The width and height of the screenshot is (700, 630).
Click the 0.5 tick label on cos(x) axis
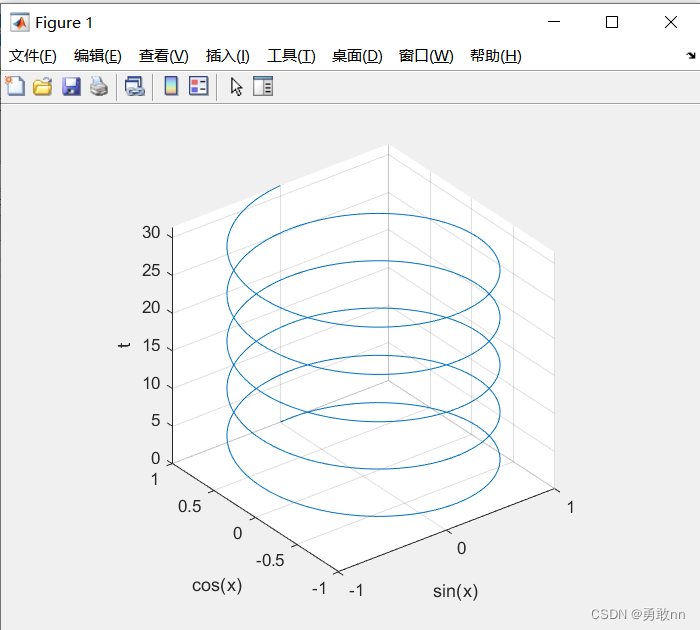tap(189, 506)
